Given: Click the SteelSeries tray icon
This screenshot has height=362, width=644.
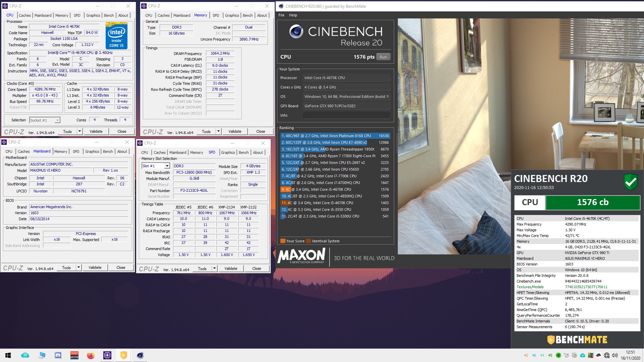Looking at the screenshot, I should pyautogui.click(x=575, y=355).
